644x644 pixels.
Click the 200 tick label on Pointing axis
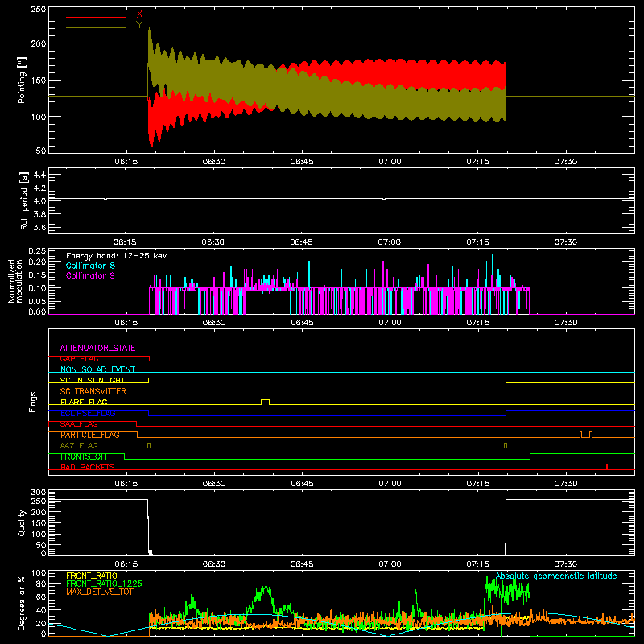pos(38,43)
